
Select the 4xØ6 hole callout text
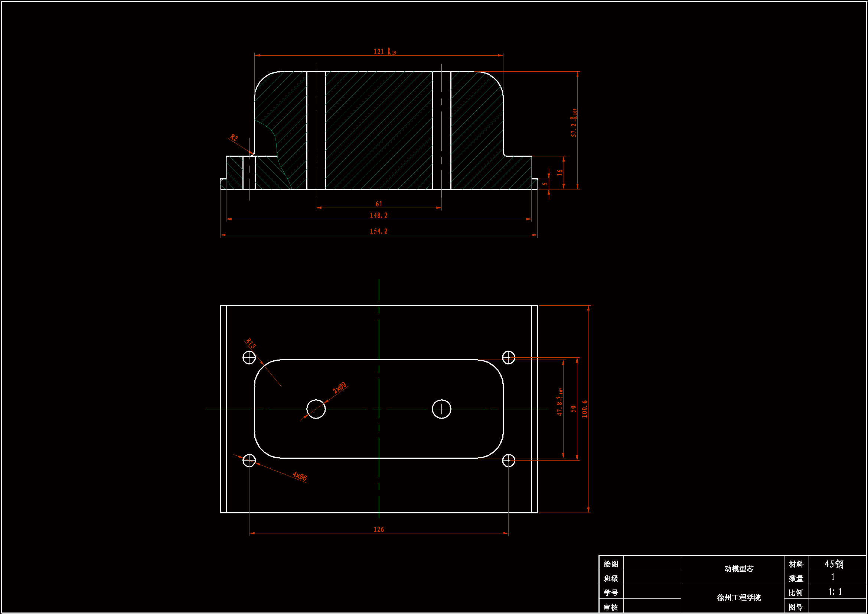point(300,476)
